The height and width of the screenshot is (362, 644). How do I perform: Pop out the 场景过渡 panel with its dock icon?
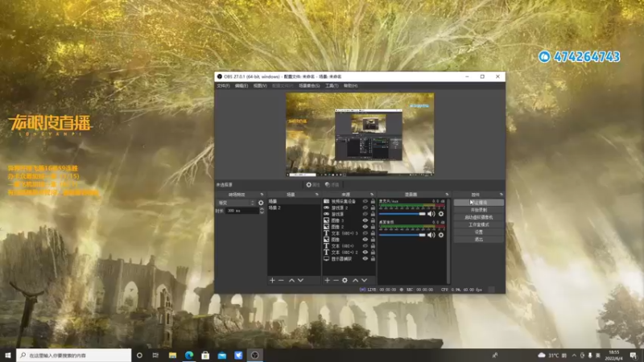[262, 195]
